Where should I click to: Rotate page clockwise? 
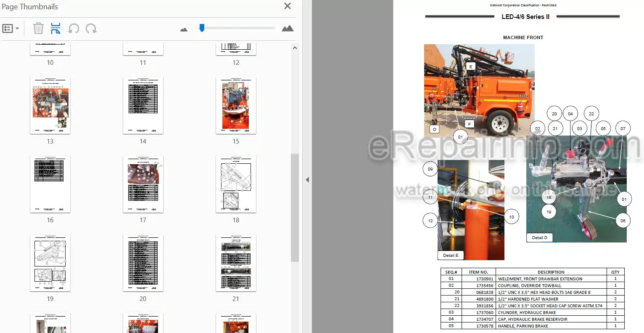[x=91, y=29]
